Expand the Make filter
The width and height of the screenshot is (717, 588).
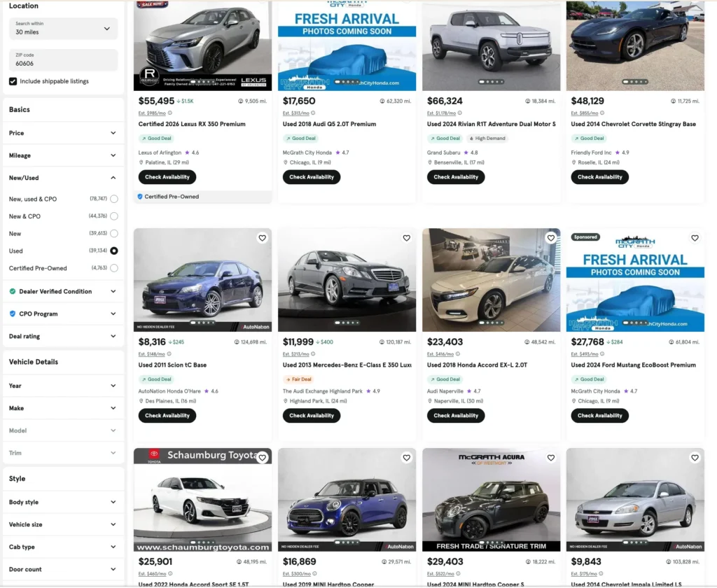click(x=63, y=408)
